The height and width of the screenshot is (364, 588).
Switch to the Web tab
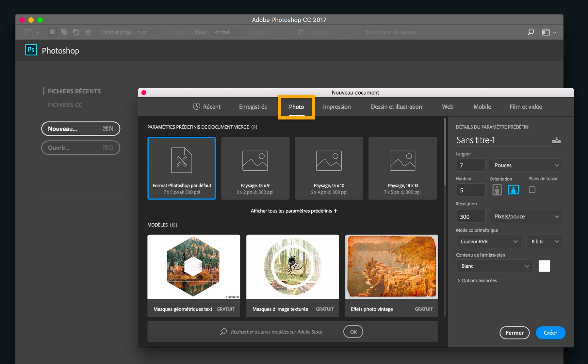point(448,107)
